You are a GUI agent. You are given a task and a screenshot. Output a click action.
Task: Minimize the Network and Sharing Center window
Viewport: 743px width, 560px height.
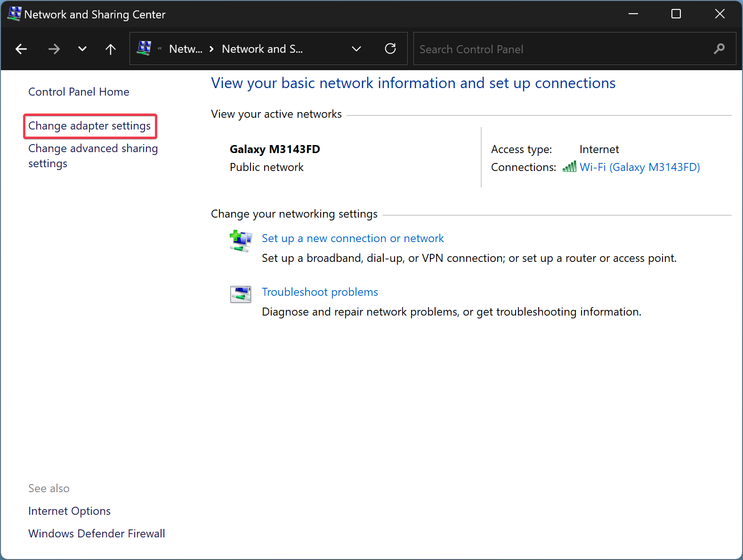click(633, 14)
